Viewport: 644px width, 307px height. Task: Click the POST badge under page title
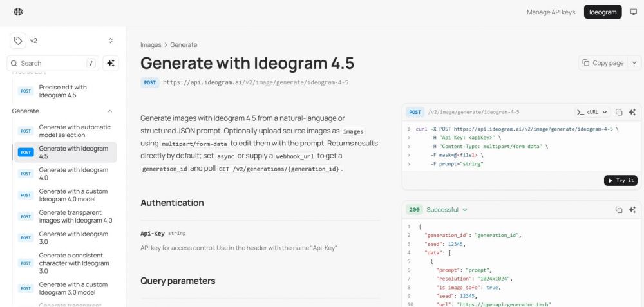click(150, 82)
